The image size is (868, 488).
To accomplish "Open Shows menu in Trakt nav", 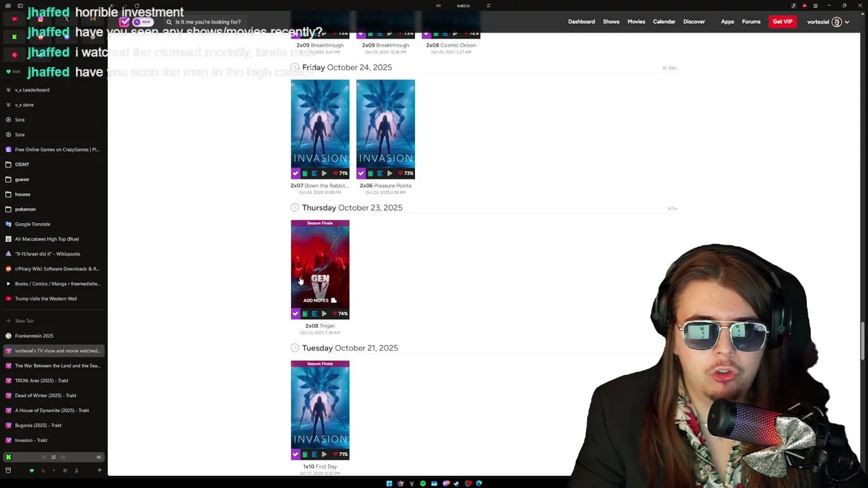I will pyautogui.click(x=611, y=22).
